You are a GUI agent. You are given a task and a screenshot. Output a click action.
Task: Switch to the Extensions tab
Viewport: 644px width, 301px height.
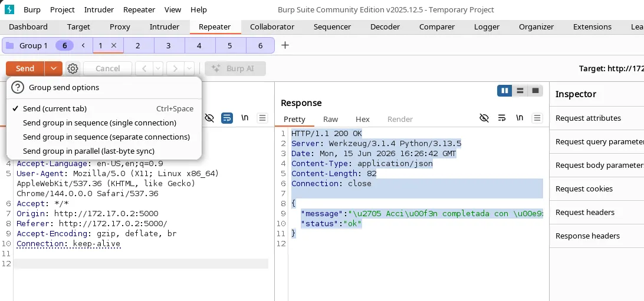(x=592, y=27)
